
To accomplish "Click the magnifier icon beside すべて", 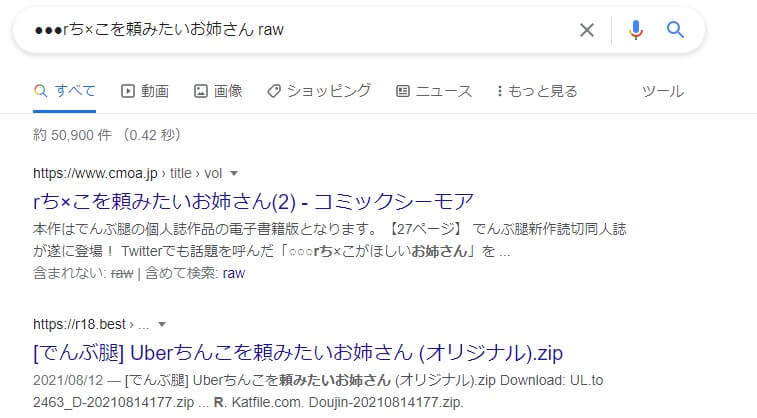I will click(41, 91).
